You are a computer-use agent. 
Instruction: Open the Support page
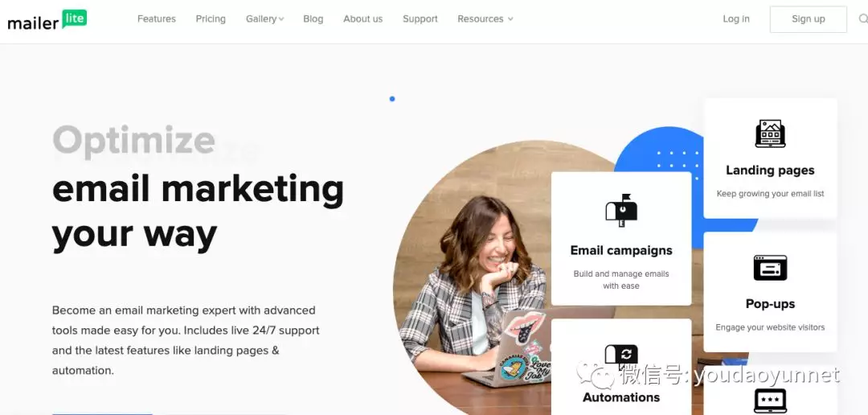[x=420, y=18]
